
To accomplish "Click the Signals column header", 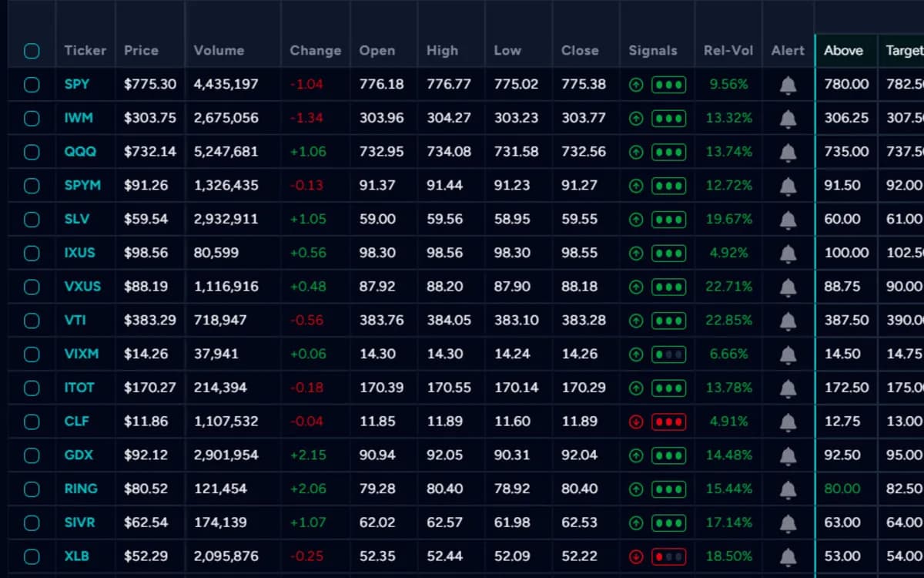I will 653,50.
